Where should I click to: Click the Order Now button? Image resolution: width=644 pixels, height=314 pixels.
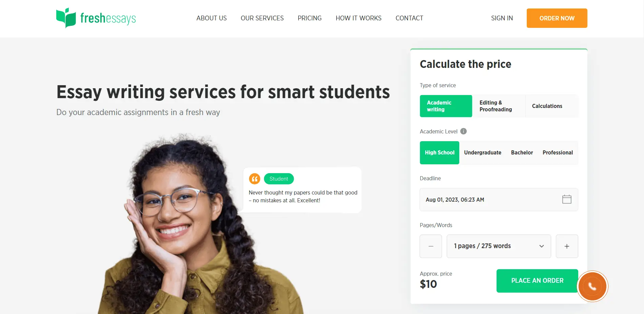(x=557, y=18)
